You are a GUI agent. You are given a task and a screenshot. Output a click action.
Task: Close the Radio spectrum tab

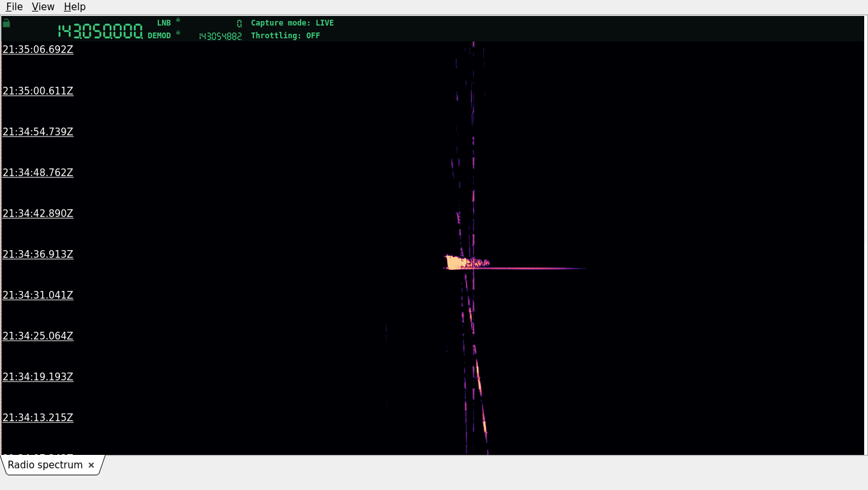click(x=91, y=465)
